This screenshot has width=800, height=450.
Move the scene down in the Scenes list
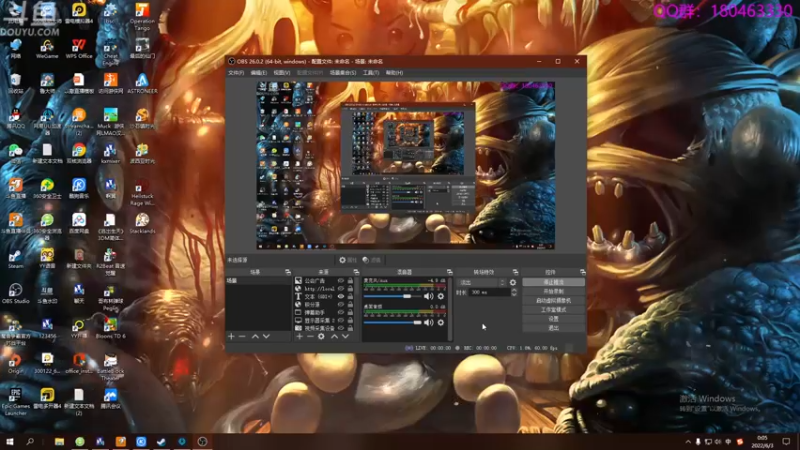[266, 337]
